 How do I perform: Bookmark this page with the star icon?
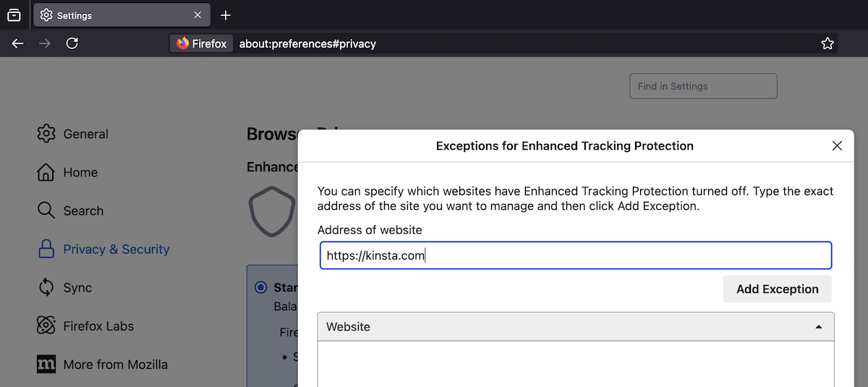827,43
